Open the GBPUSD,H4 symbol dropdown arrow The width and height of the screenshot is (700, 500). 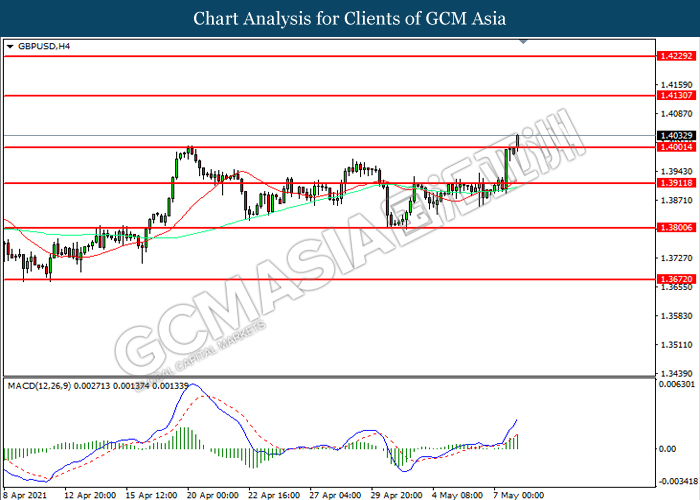10,46
